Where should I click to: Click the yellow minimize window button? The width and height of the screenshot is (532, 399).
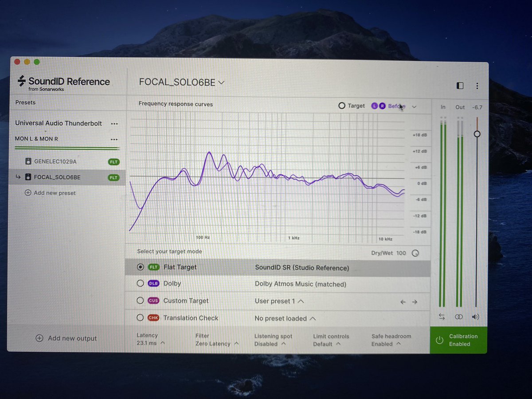27,62
